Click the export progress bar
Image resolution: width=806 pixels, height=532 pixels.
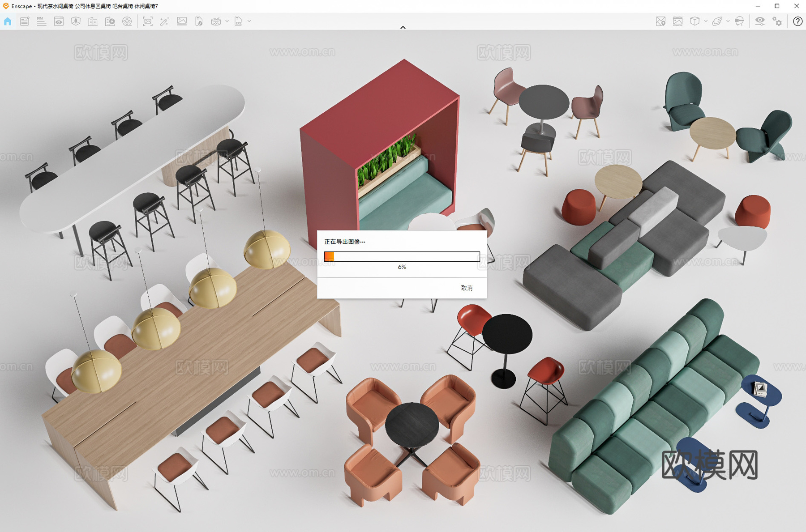(x=402, y=256)
